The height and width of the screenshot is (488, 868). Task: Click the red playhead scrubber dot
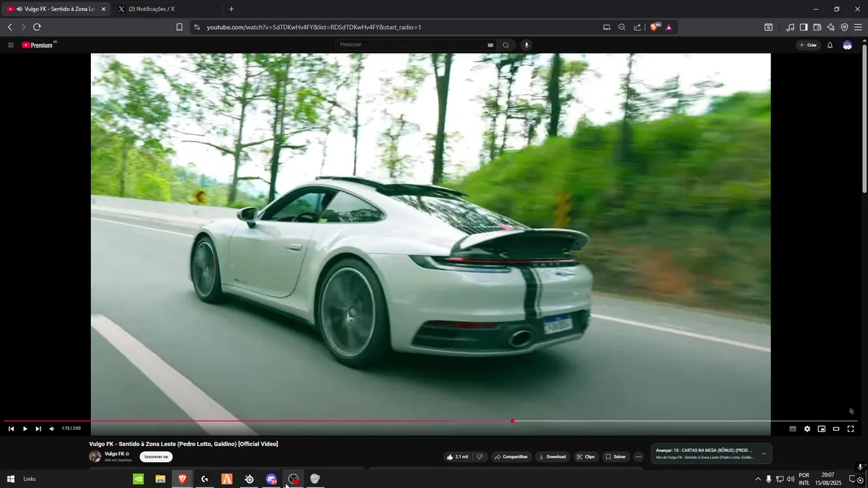pyautogui.click(x=513, y=421)
